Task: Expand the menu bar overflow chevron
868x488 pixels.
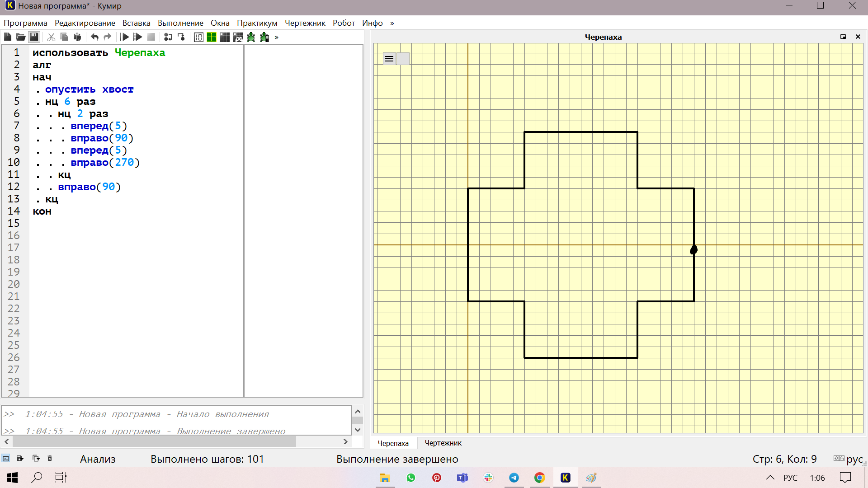Action: tap(392, 23)
